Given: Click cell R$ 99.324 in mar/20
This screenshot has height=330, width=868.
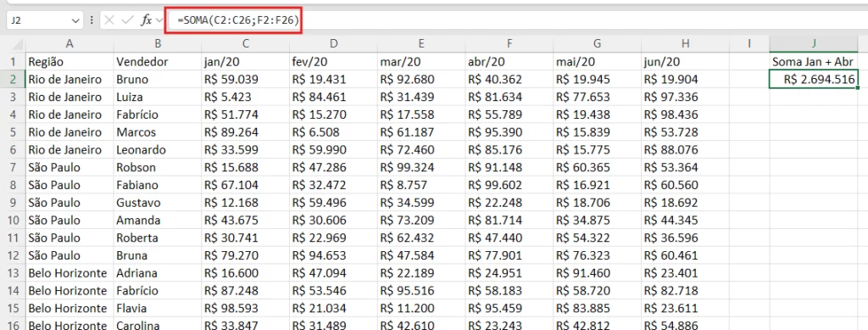Looking at the screenshot, I should [421, 167].
